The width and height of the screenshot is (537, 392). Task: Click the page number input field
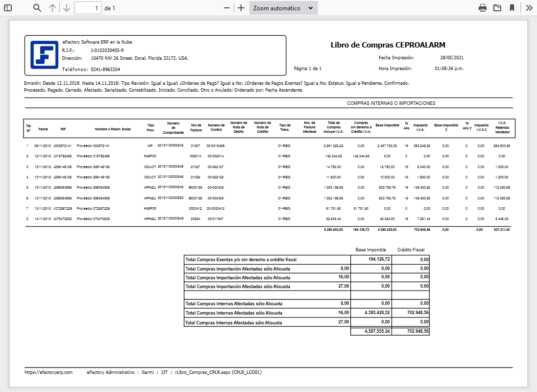tap(88, 8)
